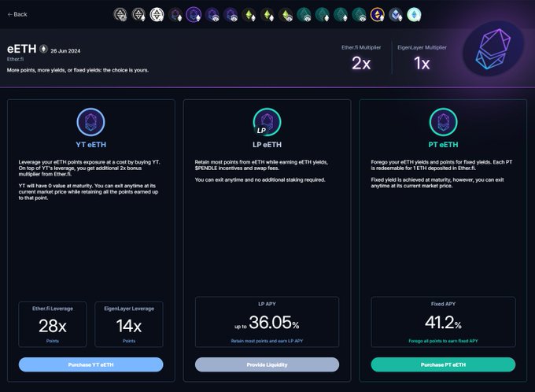Click the LP eETH circular token icon
Viewport: 535px width, 392px height.
tap(267, 122)
